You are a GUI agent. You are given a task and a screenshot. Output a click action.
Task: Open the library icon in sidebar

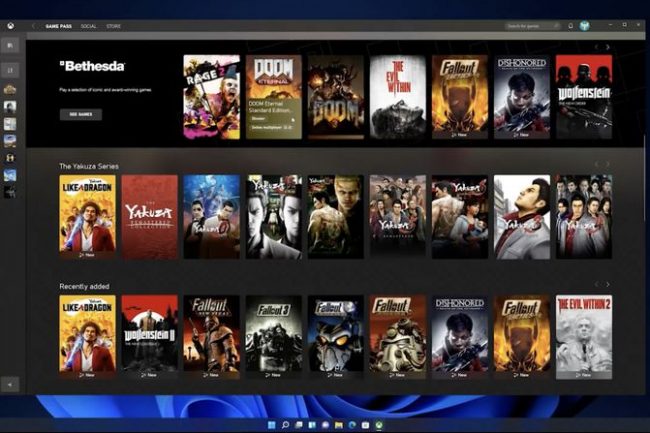tap(10, 45)
